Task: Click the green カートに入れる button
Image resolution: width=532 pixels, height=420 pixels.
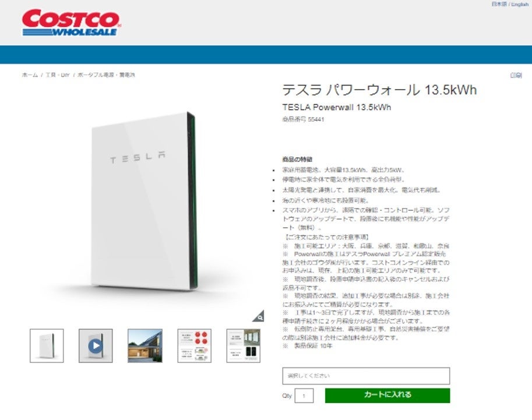Action: click(387, 396)
